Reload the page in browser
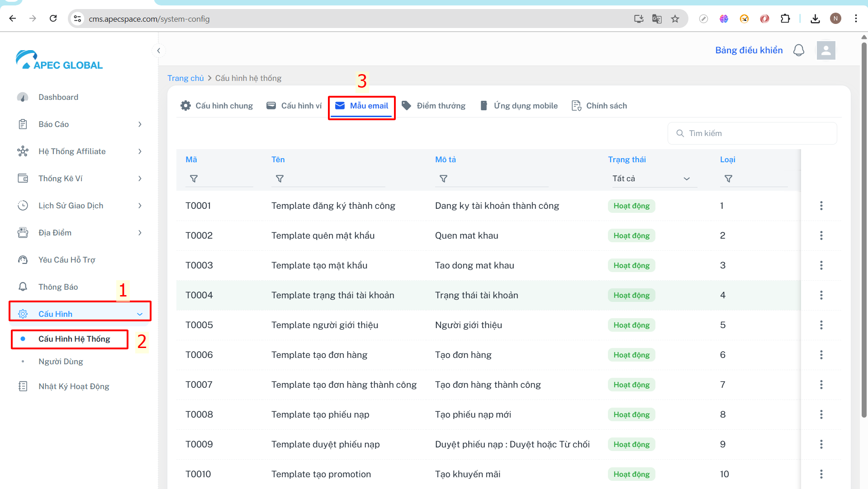 pyautogui.click(x=53, y=19)
